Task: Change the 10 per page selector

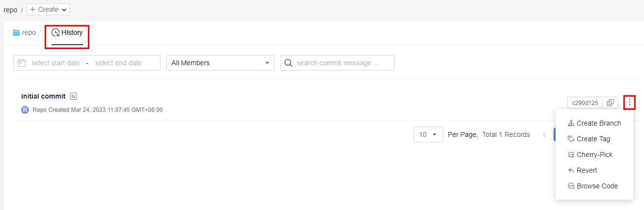Action: (428, 134)
